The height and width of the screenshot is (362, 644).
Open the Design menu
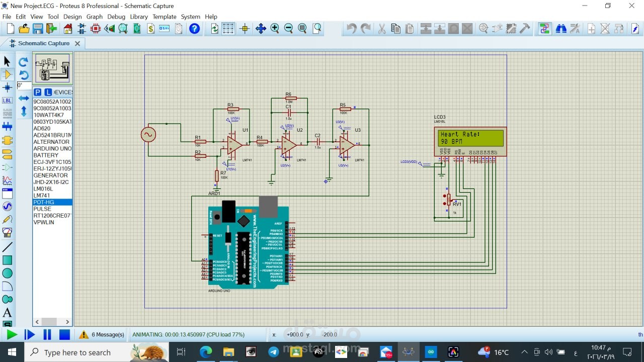[72, 17]
